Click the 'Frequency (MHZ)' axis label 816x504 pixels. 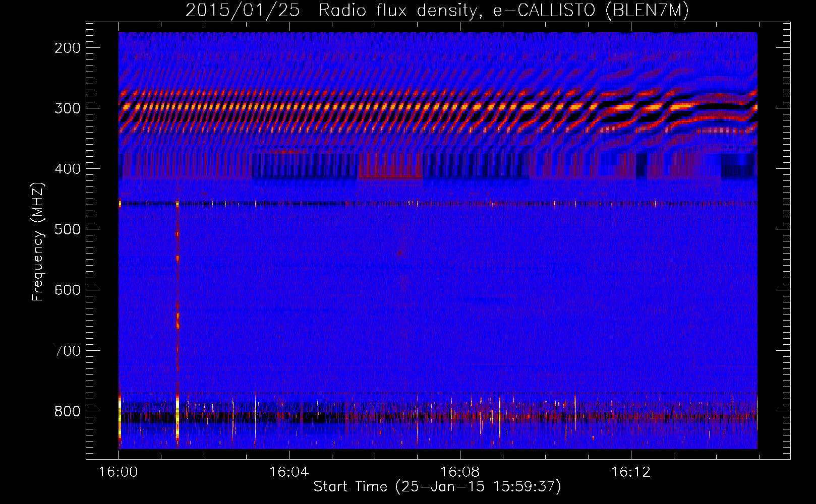(x=38, y=241)
